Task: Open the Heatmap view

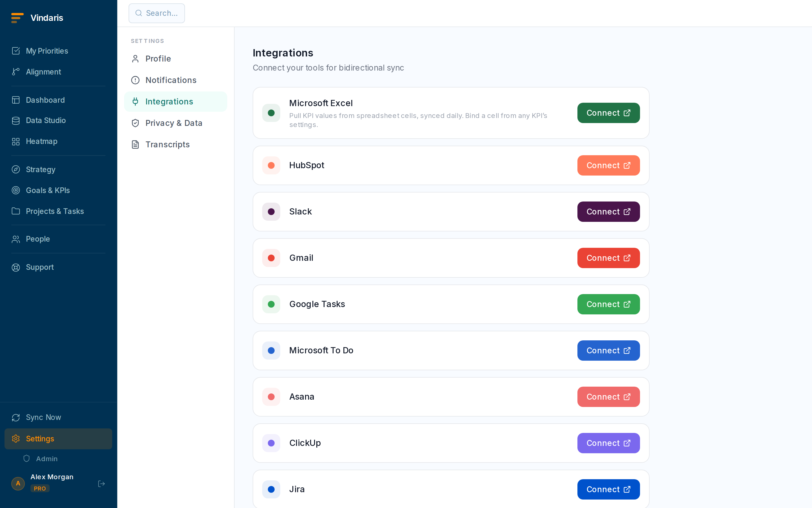Action: pos(58,141)
